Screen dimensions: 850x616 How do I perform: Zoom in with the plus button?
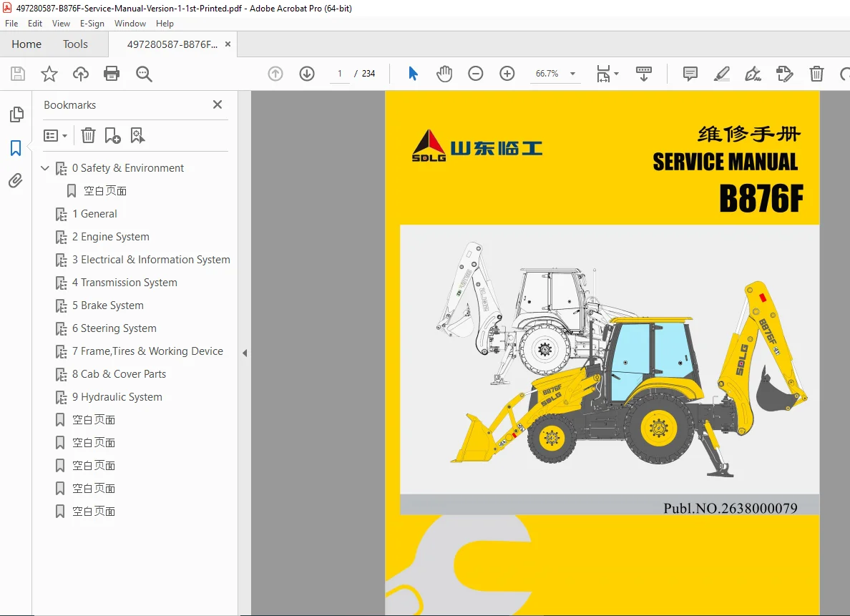507,74
